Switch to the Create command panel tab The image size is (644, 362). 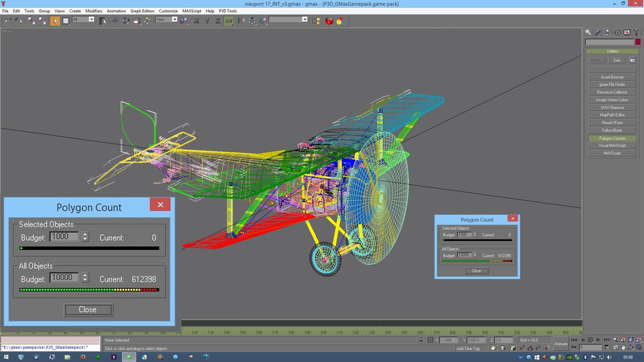[588, 32]
